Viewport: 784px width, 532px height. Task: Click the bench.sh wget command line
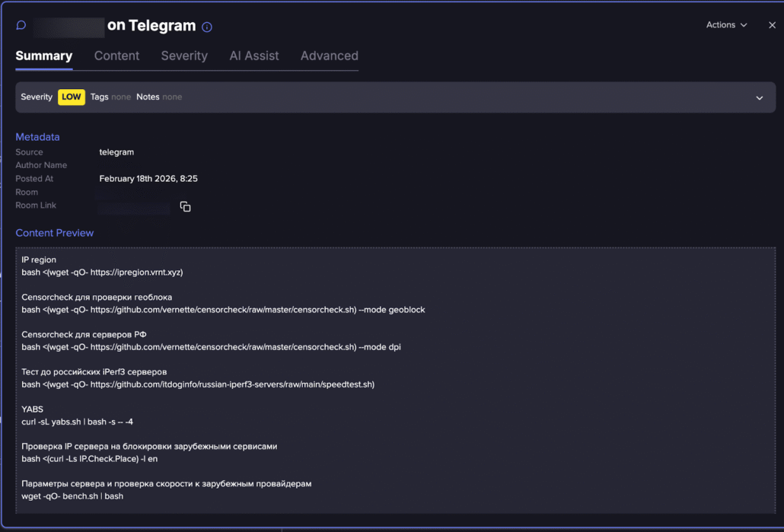click(72, 496)
